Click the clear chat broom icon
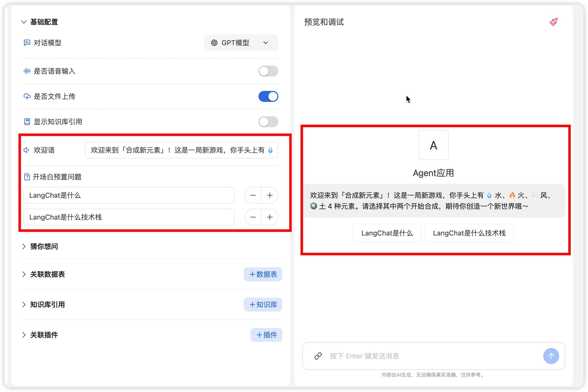 click(x=553, y=22)
